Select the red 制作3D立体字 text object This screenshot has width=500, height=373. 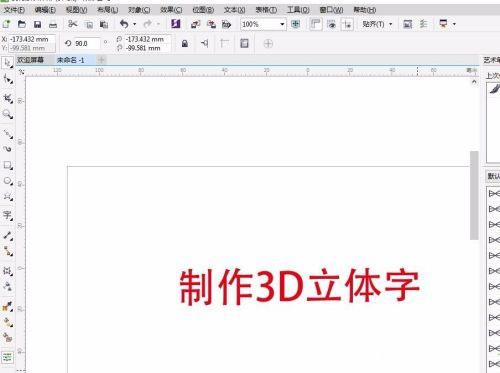point(299,287)
